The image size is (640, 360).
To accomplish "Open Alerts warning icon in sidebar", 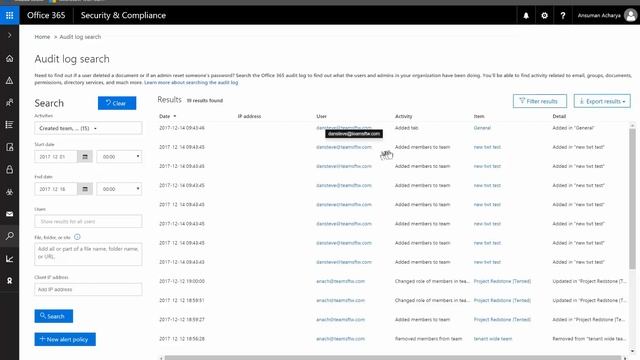I will [9, 80].
